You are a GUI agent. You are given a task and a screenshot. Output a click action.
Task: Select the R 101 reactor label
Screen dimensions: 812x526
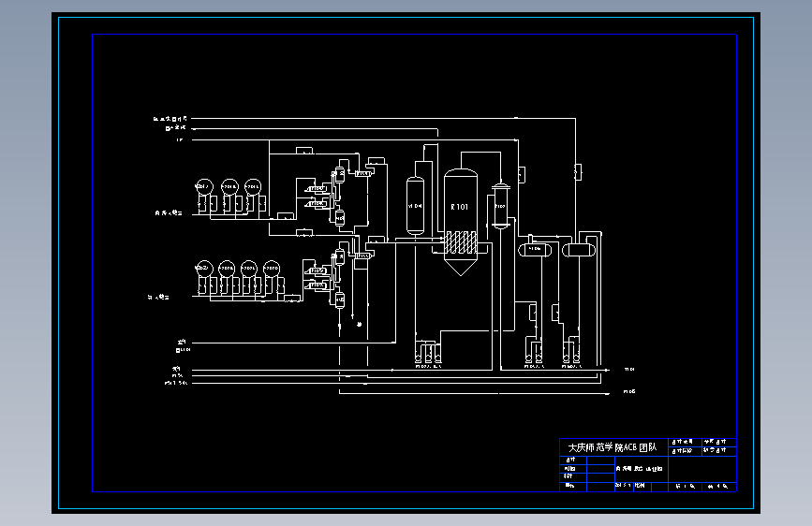tap(459, 207)
